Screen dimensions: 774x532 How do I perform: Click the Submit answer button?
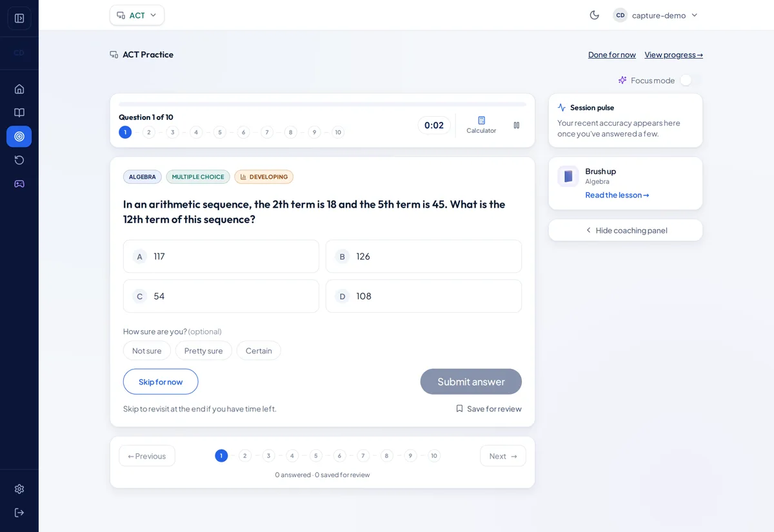point(471,382)
